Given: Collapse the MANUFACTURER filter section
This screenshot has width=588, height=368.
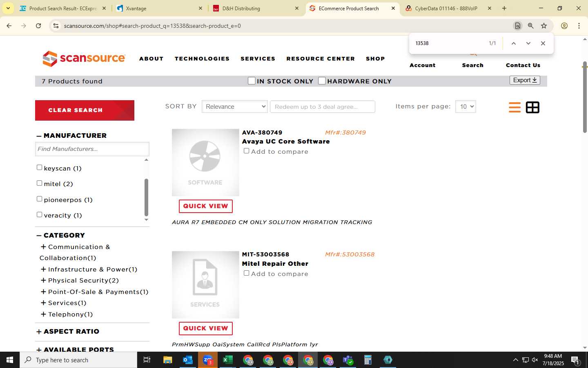Looking at the screenshot, I should tap(71, 135).
